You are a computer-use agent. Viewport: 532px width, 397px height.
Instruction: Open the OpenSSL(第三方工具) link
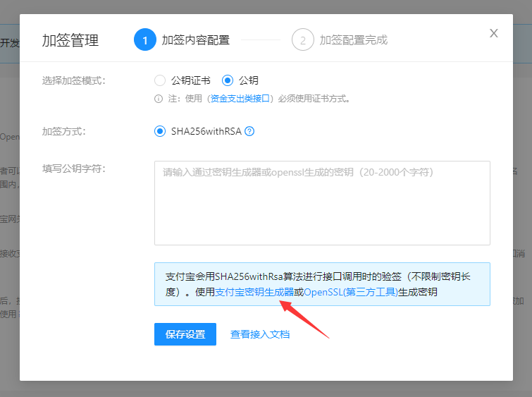pos(351,292)
